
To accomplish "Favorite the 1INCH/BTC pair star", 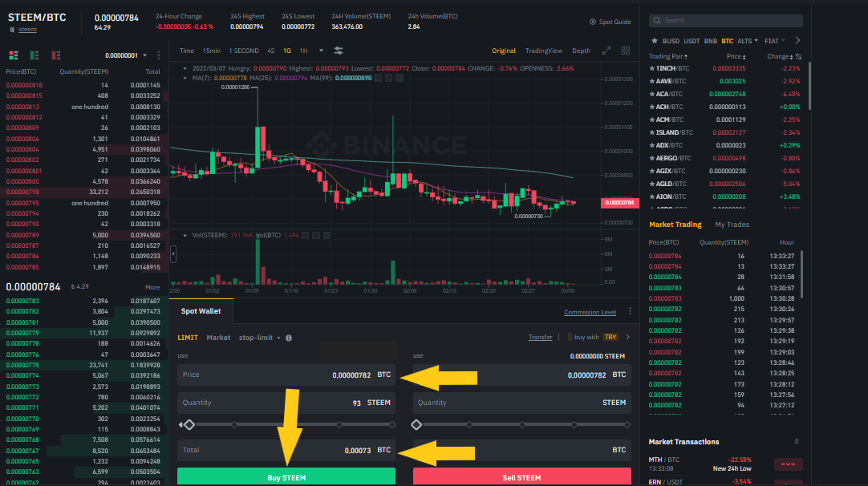I will pyautogui.click(x=652, y=69).
